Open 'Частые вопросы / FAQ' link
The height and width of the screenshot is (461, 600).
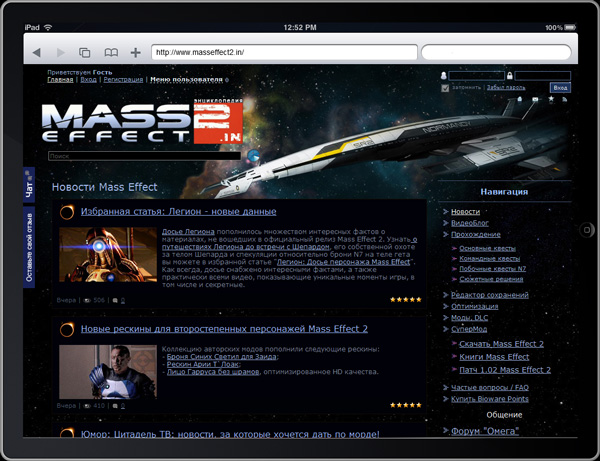tap(489, 388)
